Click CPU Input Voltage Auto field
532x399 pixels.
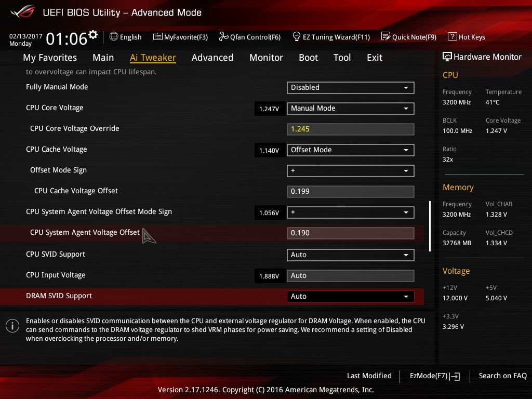point(350,275)
